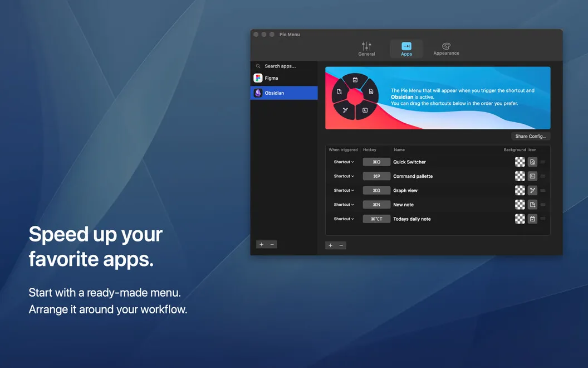Click the Search apps field
The height and width of the screenshot is (368, 588).
284,66
